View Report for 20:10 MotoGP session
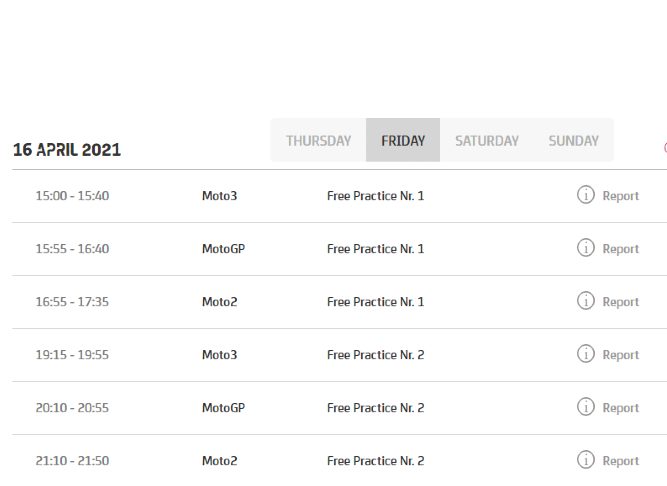 pyautogui.click(x=620, y=408)
